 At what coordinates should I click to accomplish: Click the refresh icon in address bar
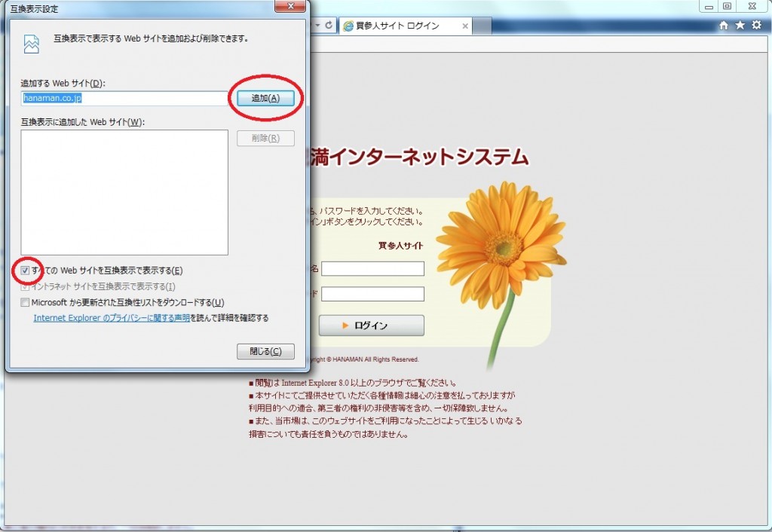click(329, 25)
